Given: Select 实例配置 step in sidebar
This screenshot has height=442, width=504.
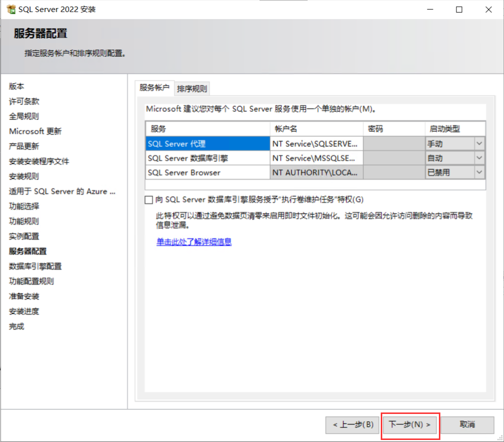Looking at the screenshot, I should pos(24,236).
